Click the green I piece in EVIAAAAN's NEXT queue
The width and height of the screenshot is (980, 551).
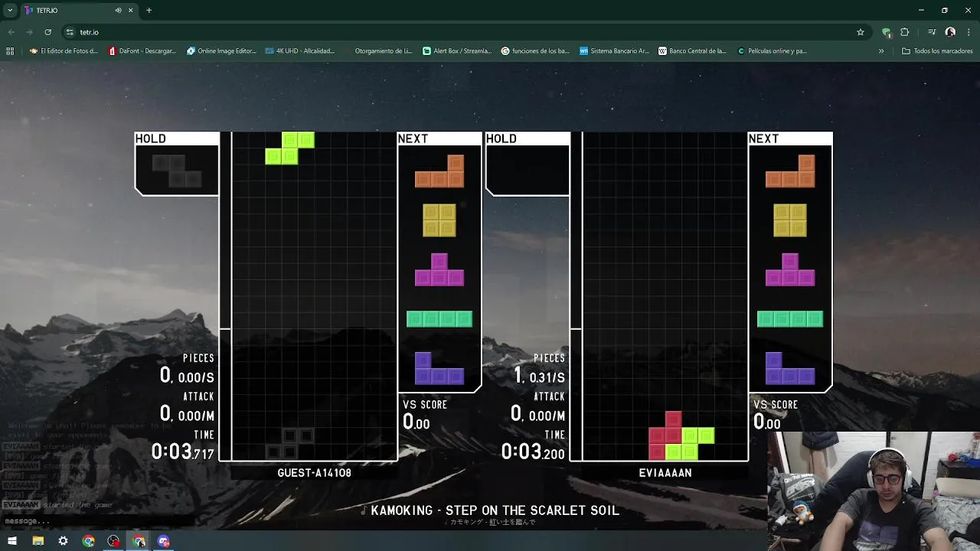coord(790,319)
